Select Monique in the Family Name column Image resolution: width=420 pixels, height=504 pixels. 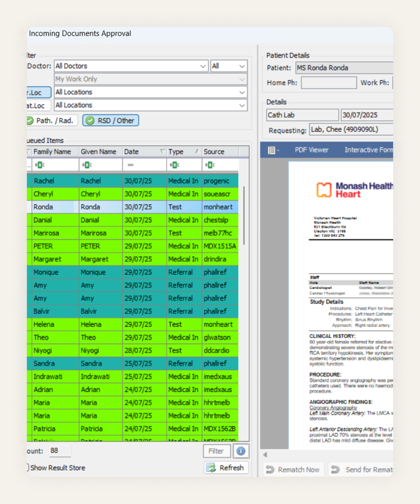tap(55, 272)
